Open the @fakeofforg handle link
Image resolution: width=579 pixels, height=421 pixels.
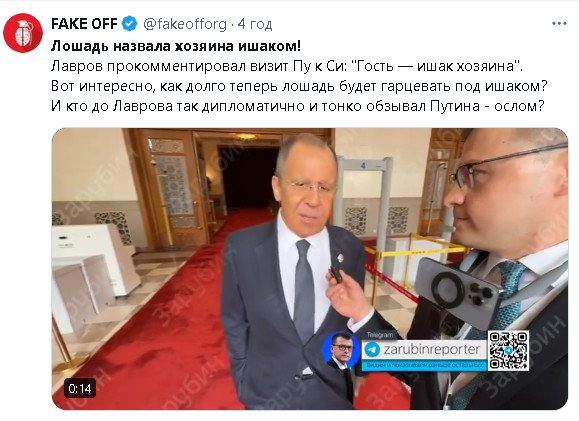pyautogui.click(x=185, y=24)
